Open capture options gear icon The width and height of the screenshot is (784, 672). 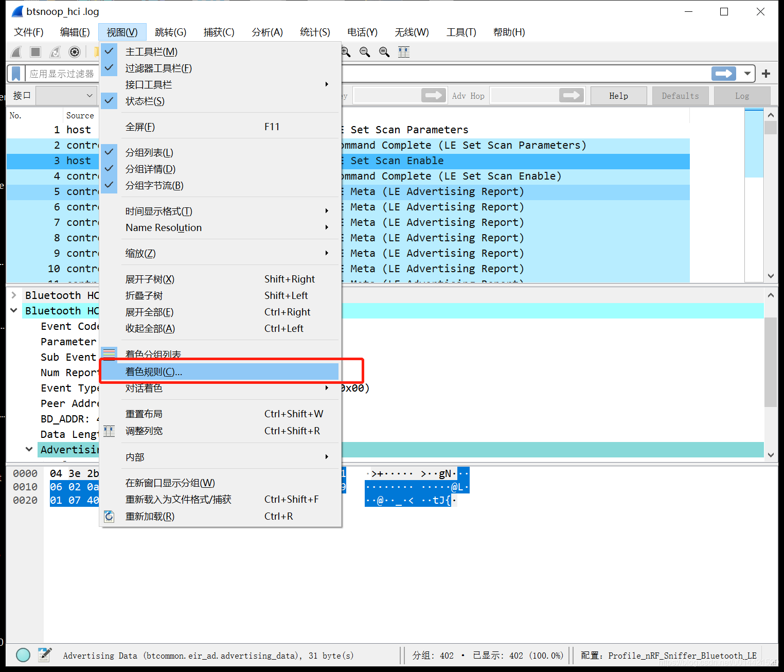pyautogui.click(x=75, y=52)
